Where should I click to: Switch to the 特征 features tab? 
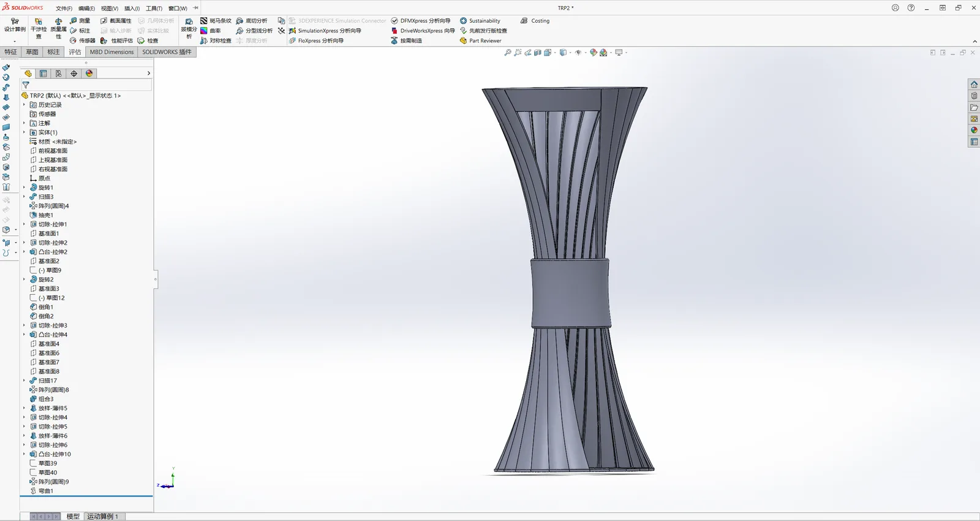coord(11,52)
